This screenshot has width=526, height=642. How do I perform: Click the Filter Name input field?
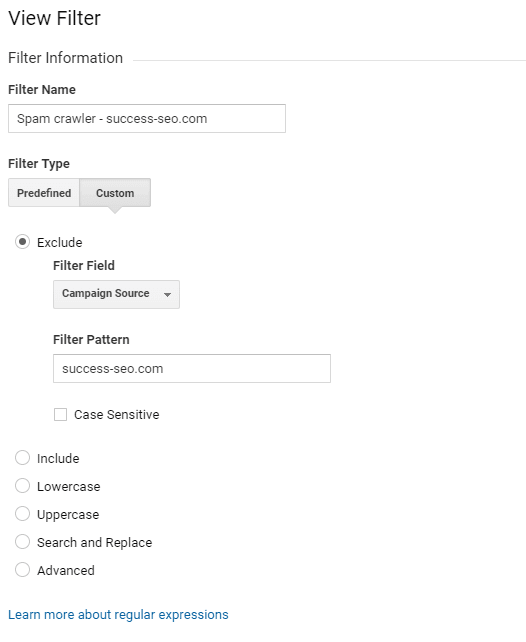(x=147, y=118)
